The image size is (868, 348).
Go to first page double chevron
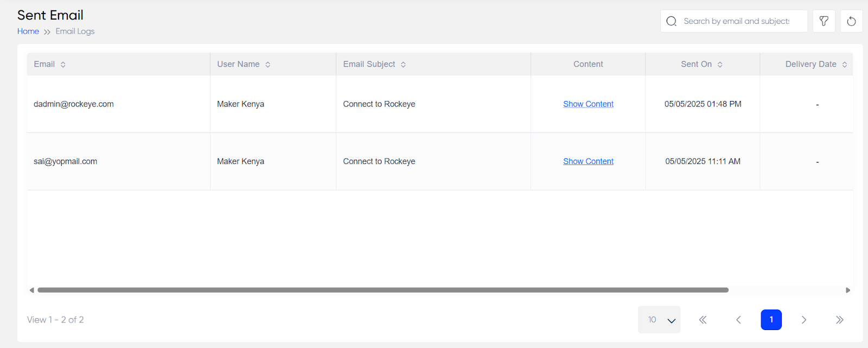point(703,320)
